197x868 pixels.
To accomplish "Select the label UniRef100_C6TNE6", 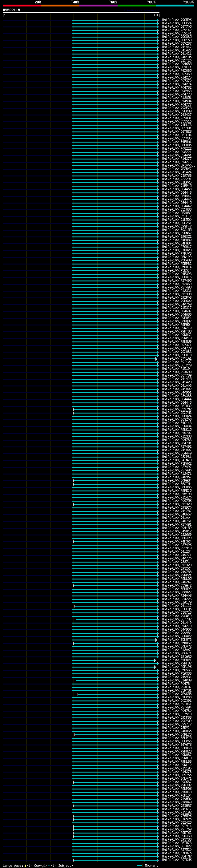I will (x=176, y=132).
